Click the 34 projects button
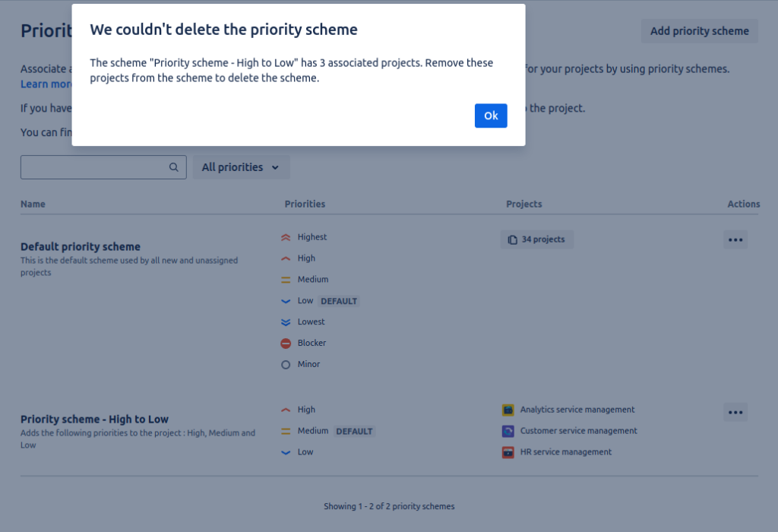 click(x=537, y=239)
